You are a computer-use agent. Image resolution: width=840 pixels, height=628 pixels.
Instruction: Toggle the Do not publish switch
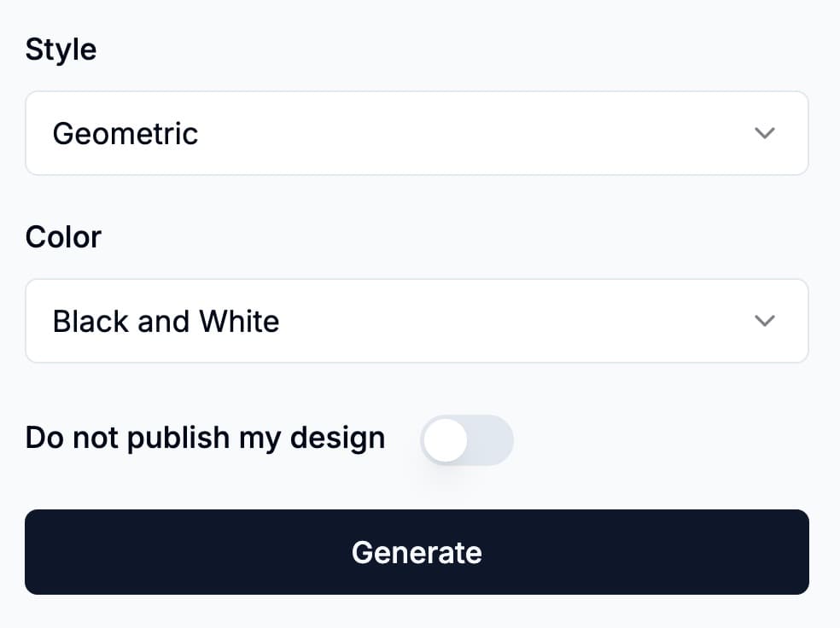coord(467,440)
